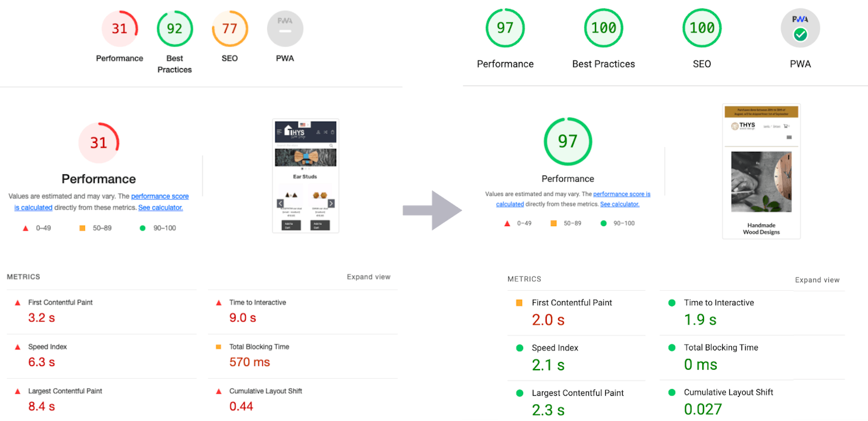Click the SEO gauge showing 100
868x421 pixels.
coord(702,28)
